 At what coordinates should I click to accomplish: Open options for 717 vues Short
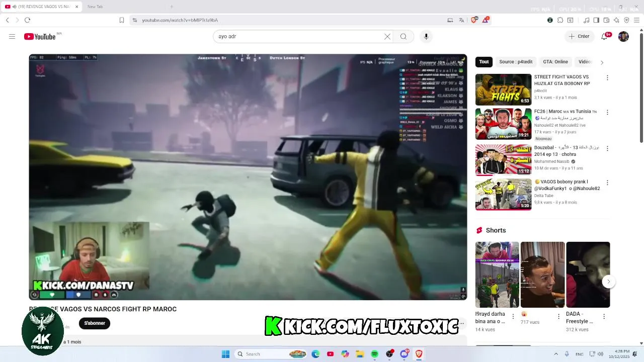pos(558,316)
